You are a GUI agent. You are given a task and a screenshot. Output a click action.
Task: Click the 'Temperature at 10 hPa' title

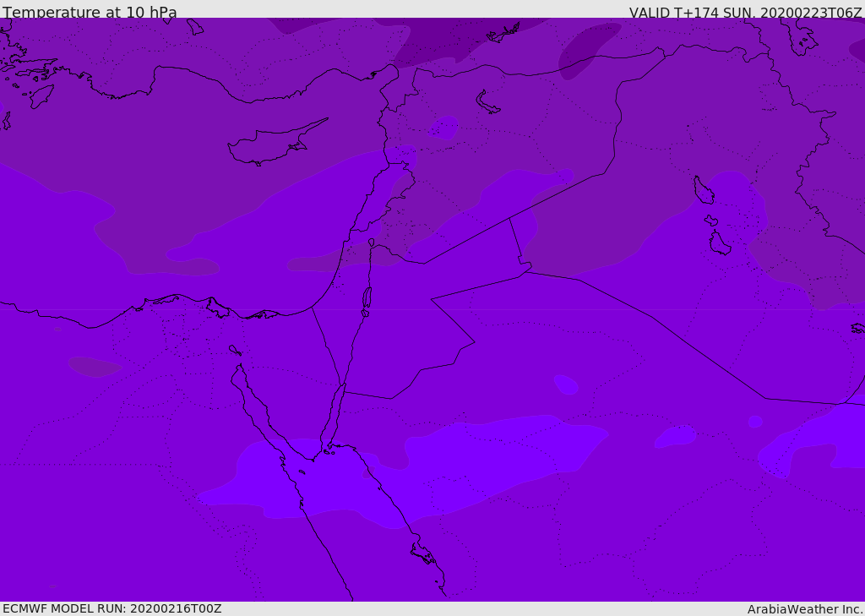(90, 12)
